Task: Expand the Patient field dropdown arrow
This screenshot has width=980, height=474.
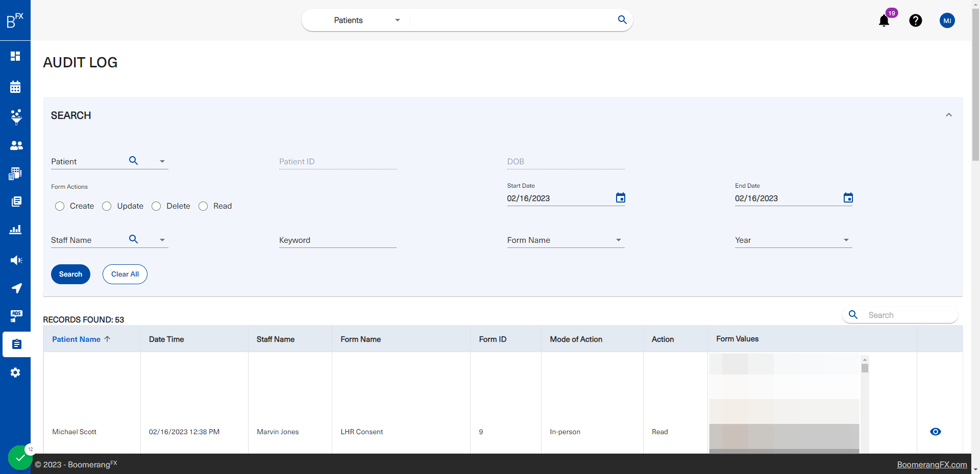Action: tap(162, 162)
